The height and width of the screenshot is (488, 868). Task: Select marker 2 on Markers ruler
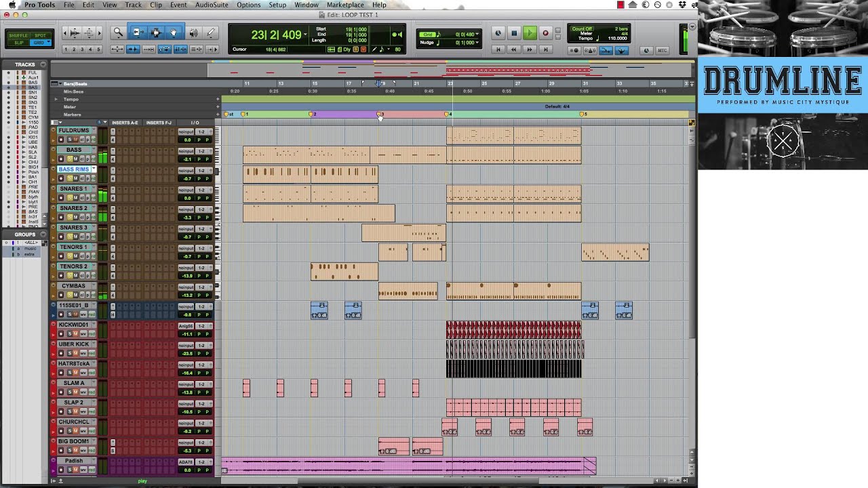click(313, 115)
